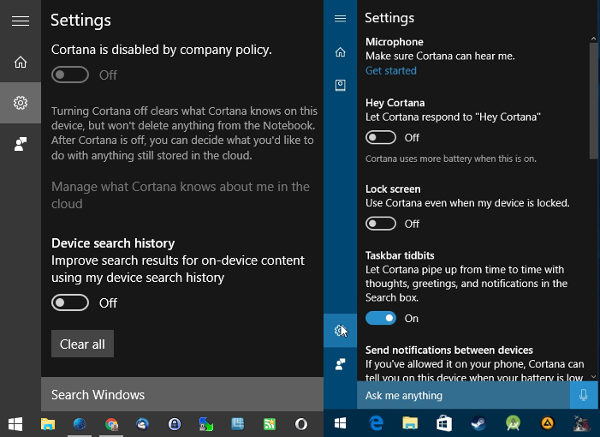The width and height of the screenshot is (600, 437).
Task: Open File Explorer on the left taskbar
Action: click(x=48, y=424)
